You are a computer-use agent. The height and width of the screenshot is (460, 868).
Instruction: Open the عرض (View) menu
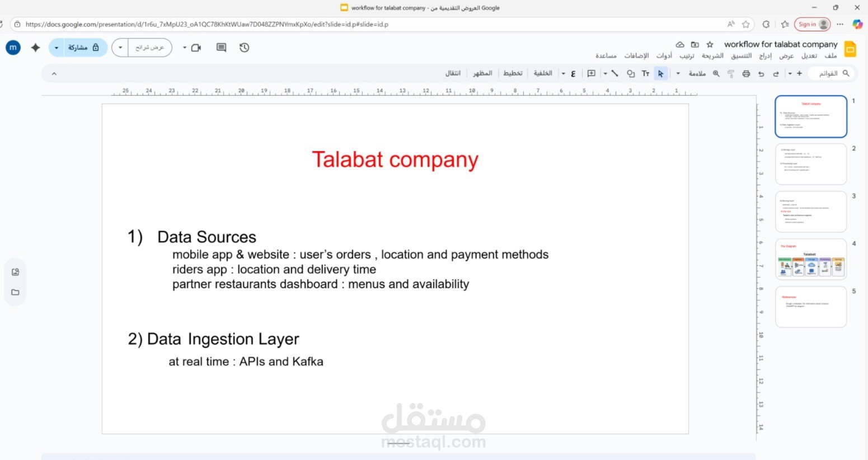click(786, 56)
